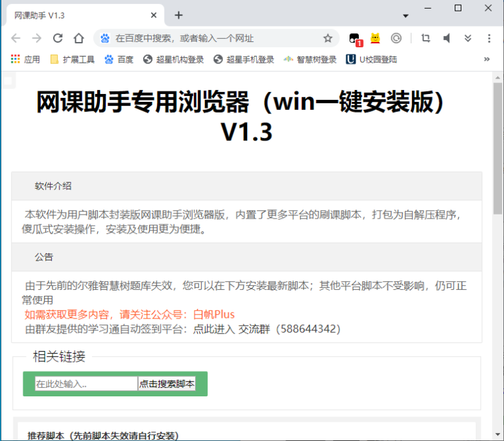The image size is (504, 441).
Task: Expand the double-chevron down toolbar icon
Action: tap(467, 38)
